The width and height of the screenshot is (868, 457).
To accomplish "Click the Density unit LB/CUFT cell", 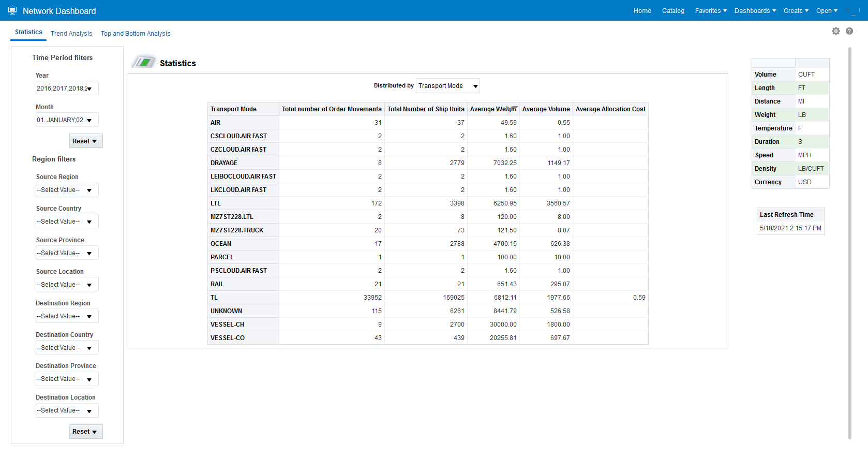I will click(x=812, y=169).
